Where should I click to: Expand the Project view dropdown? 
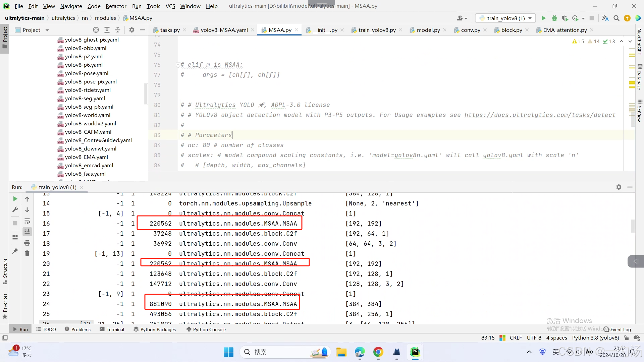[x=47, y=30]
